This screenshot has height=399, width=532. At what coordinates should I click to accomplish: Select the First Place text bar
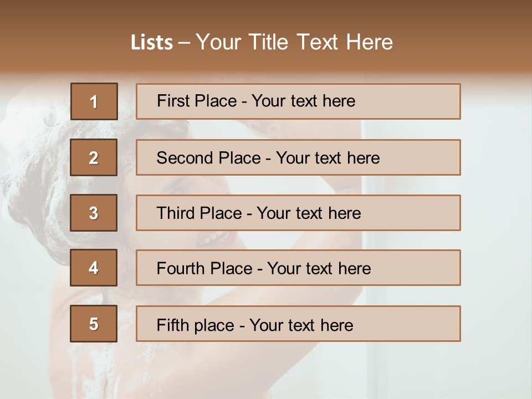pyautogui.click(x=298, y=101)
